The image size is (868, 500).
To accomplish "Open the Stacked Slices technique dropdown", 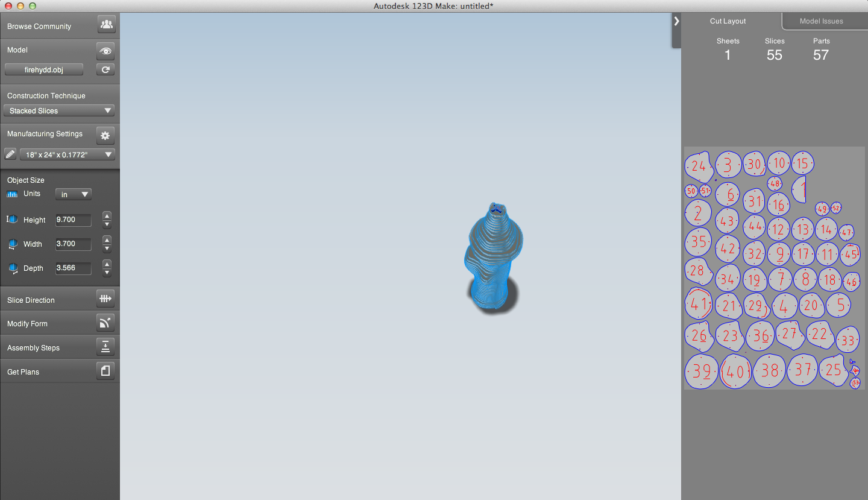I will tap(58, 110).
